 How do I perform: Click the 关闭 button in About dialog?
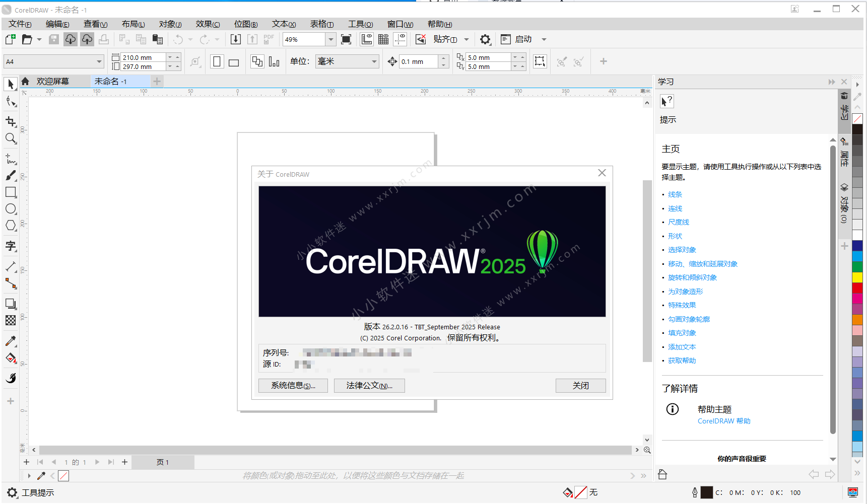581,386
